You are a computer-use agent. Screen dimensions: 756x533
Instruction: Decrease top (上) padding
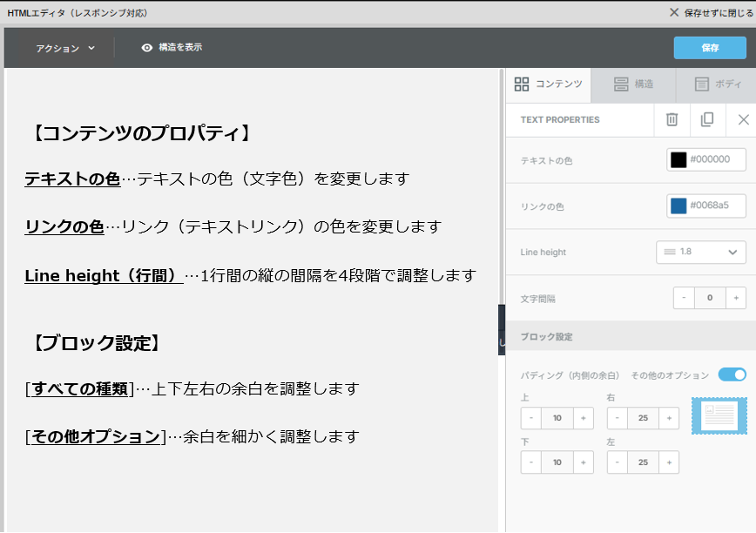[530, 418]
